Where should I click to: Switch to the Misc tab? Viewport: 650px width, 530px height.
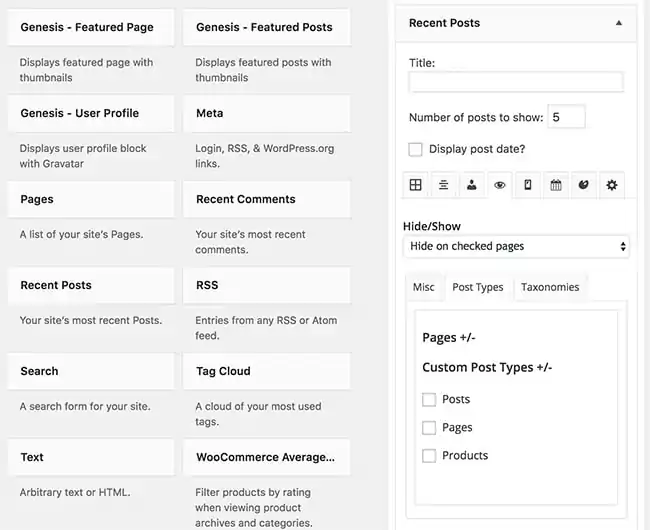[424, 287]
